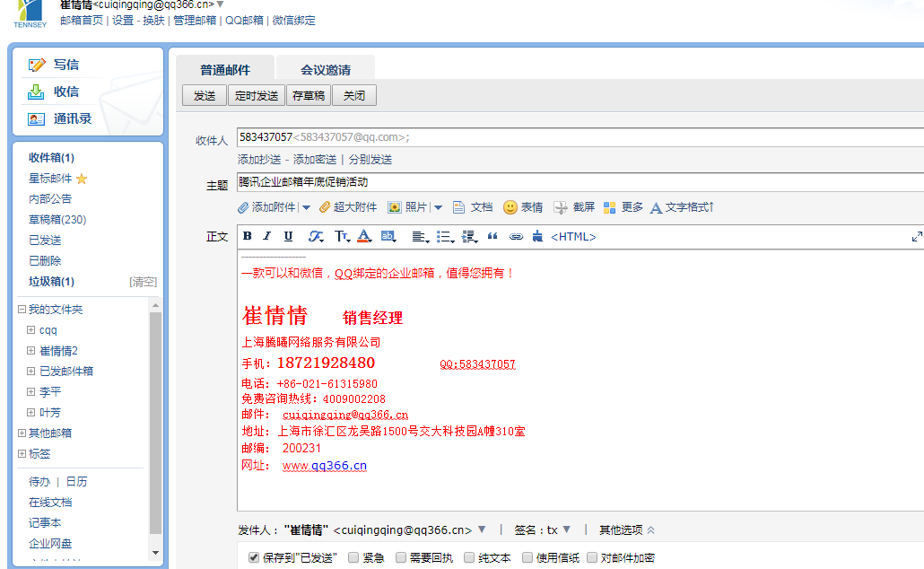Screen dimensions: 924x569
Task: Insert a hyperlink in the message body
Action: click(x=515, y=236)
